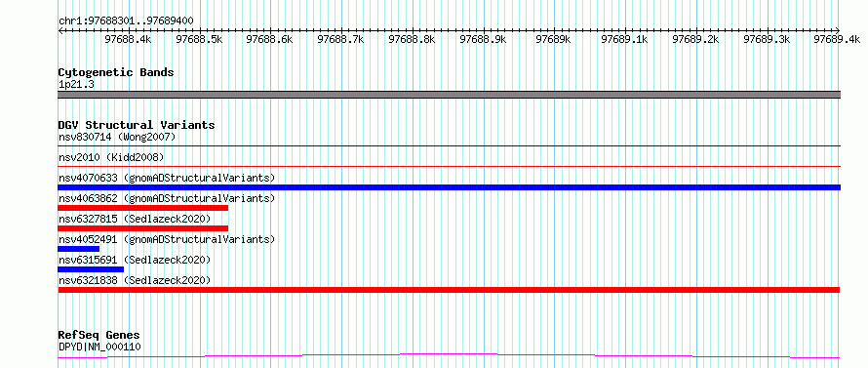Select the blue nsv4070633 variant bar
The image size is (868, 368).
449,187
